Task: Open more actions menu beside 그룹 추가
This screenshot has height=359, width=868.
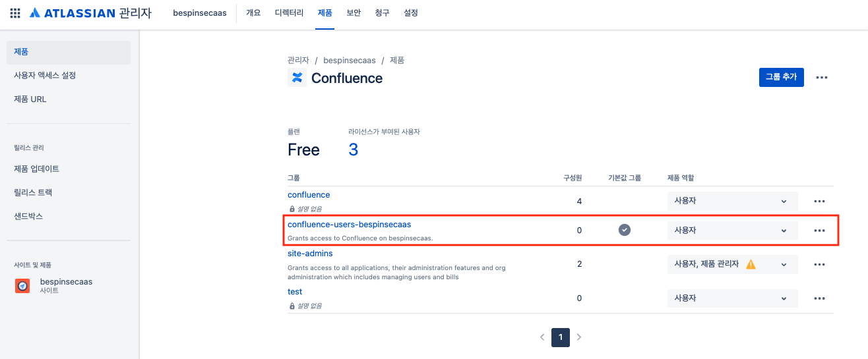Action: (821, 77)
